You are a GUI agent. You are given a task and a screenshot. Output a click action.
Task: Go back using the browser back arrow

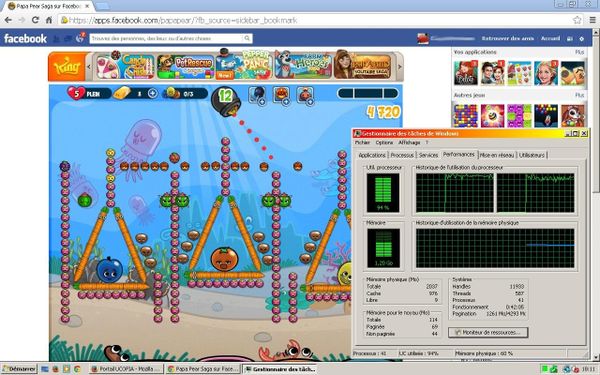click(x=8, y=20)
